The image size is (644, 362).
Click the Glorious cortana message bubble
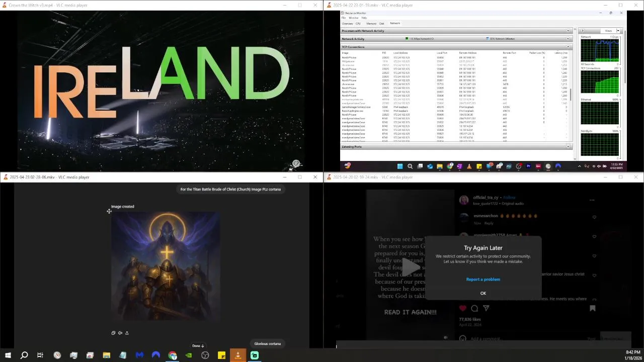[x=268, y=344]
